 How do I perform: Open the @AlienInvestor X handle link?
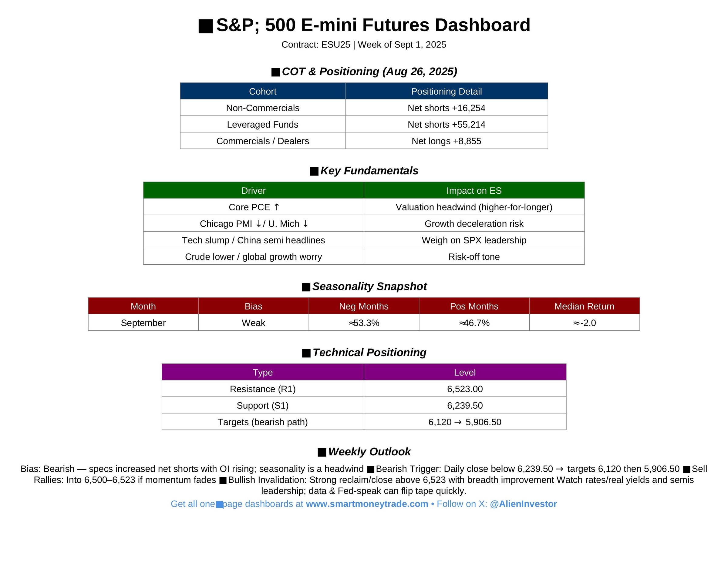(x=523, y=504)
